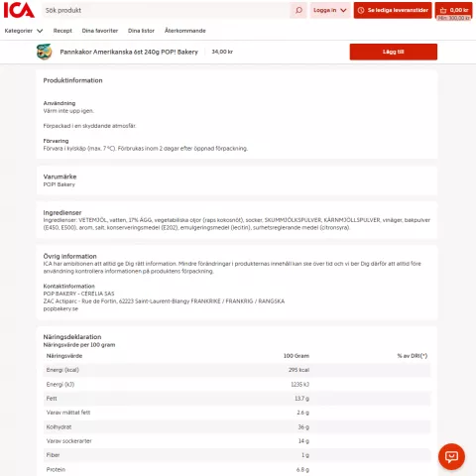Screen dimensions: 476x476
Task: Click the POP! Bakery brand text
Action: pyautogui.click(x=59, y=184)
